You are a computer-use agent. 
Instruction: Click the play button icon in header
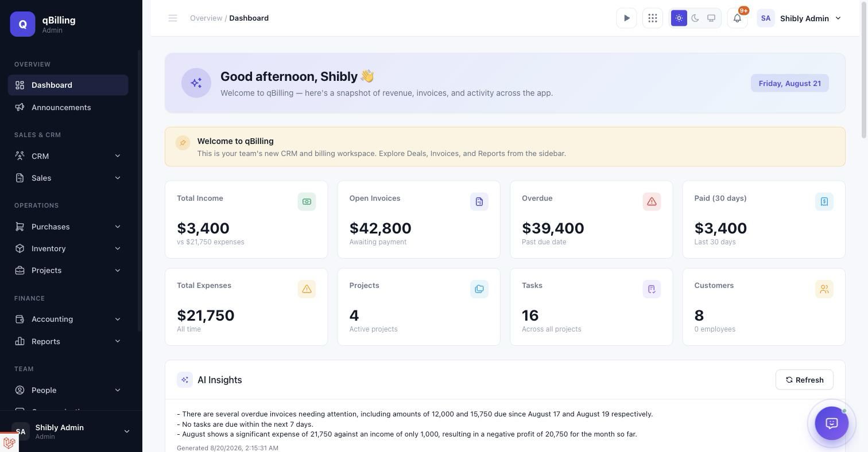[626, 18]
